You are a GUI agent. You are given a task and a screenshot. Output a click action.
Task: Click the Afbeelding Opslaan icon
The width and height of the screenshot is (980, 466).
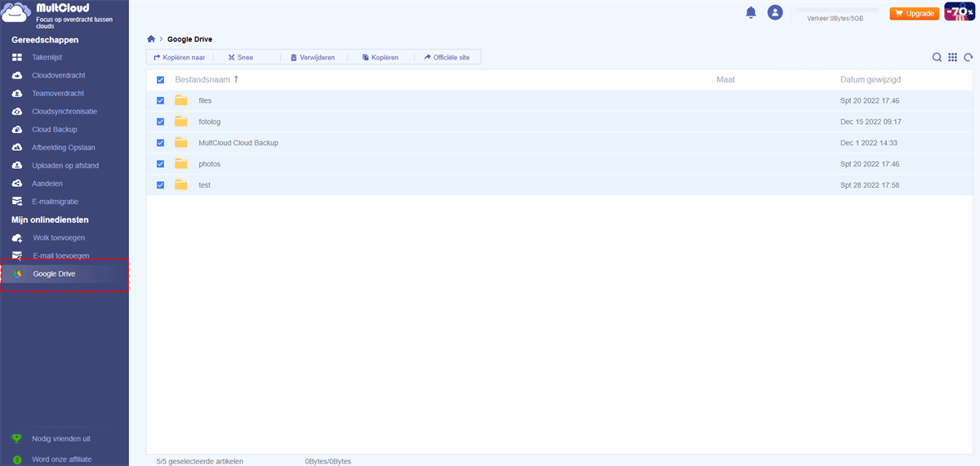coord(17,148)
